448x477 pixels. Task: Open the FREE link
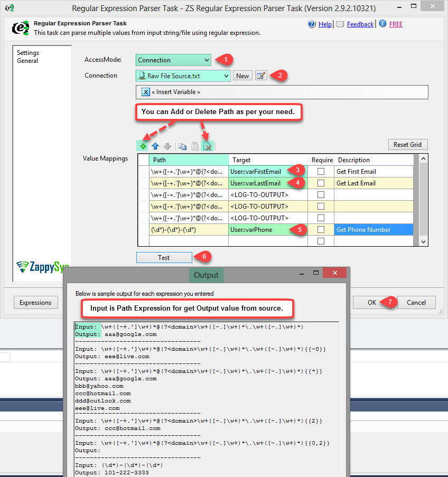[x=396, y=24]
